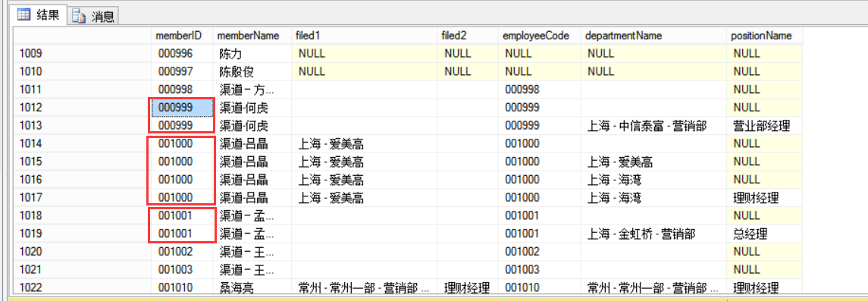Select row number 1022
The width and height of the screenshot is (868, 301).
83,287
